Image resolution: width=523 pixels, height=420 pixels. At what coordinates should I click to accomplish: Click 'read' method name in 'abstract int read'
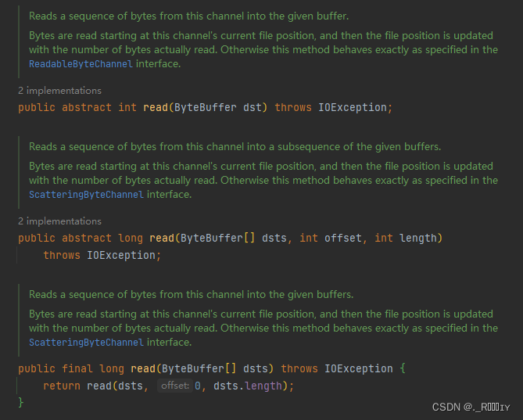pyautogui.click(x=156, y=107)
